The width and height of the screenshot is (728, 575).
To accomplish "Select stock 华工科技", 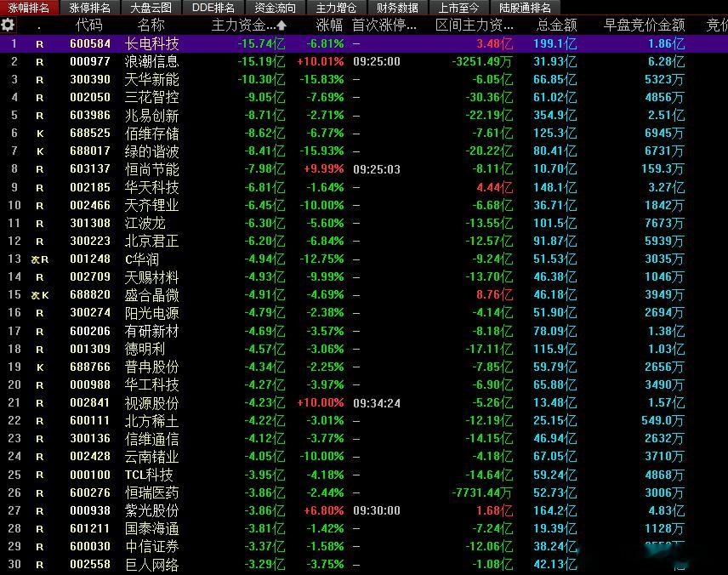I will tap(152, 385).
